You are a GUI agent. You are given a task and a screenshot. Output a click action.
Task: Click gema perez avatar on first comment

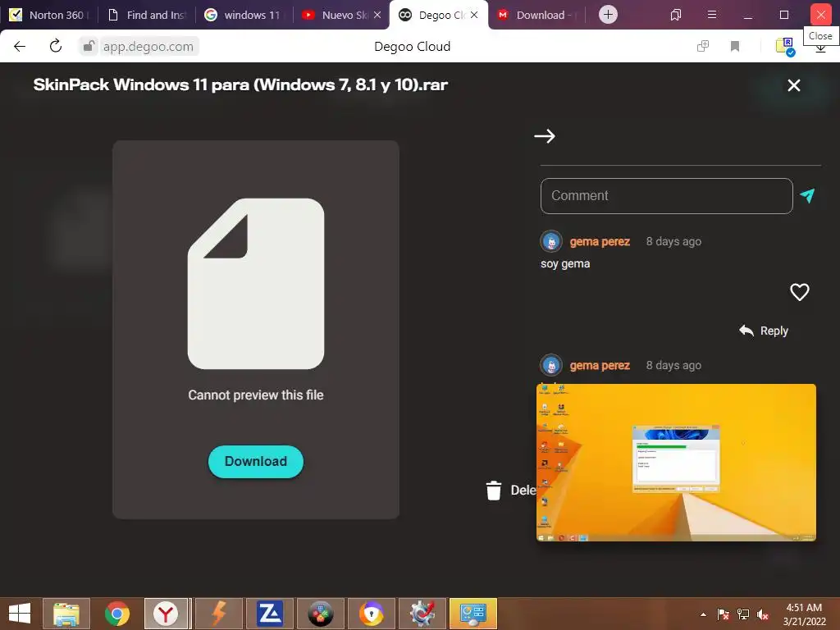550,242
